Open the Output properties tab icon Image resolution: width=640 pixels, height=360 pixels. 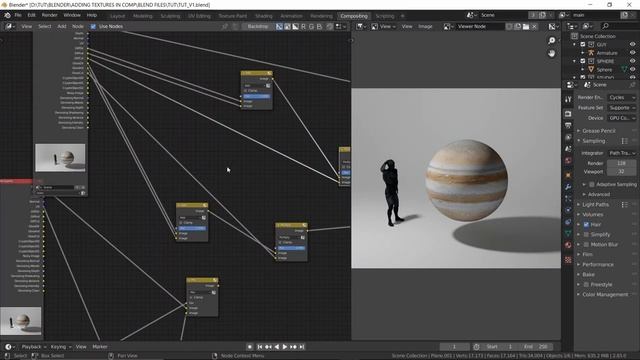point(568,126)
